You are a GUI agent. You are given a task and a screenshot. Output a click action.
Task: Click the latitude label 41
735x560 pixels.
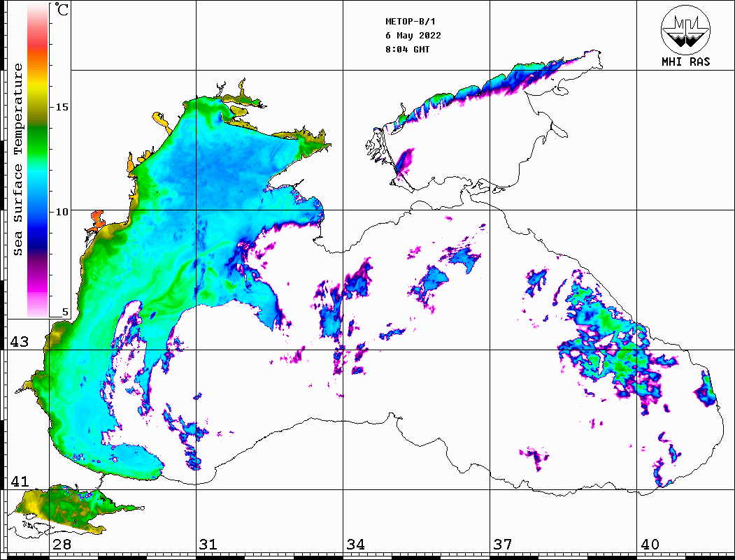20,481
